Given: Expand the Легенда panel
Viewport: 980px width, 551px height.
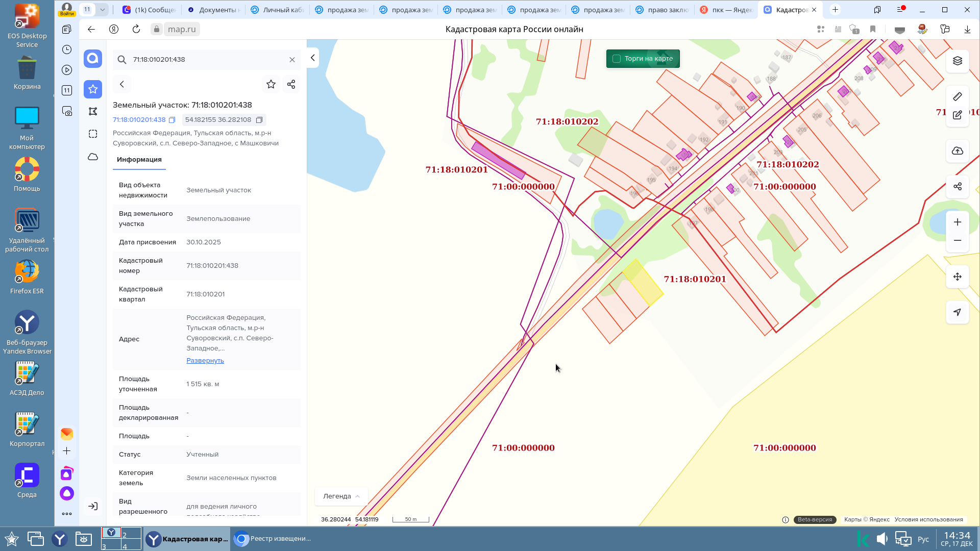Looking at the screenshot, I should click(x=341, y=496).
